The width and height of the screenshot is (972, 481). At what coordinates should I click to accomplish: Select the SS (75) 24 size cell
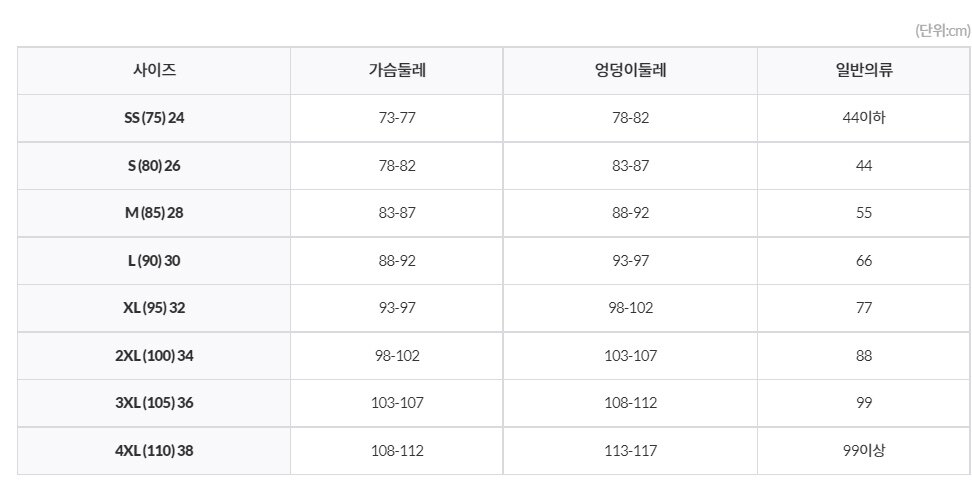154,118
